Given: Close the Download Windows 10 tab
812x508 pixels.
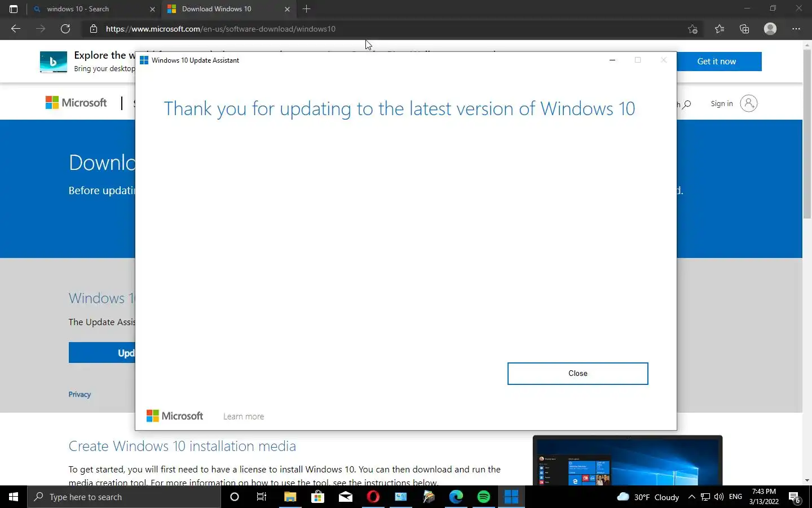Looking at the screenshot, I should [x=287, y=9].
